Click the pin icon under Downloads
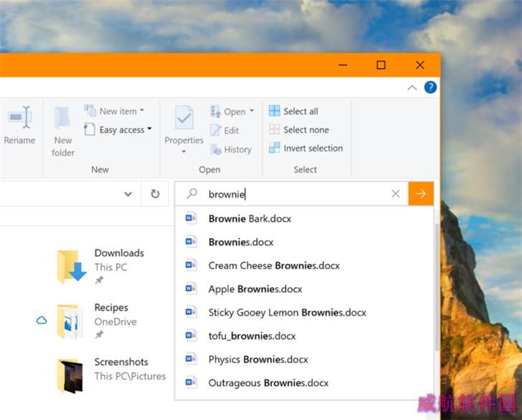 click(99, 280)
